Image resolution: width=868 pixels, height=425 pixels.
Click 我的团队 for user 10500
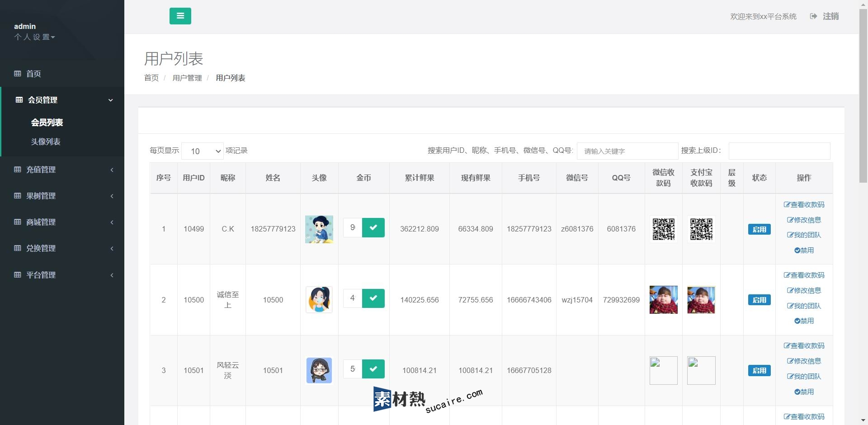pyautogui.click(x=804, y=306)
